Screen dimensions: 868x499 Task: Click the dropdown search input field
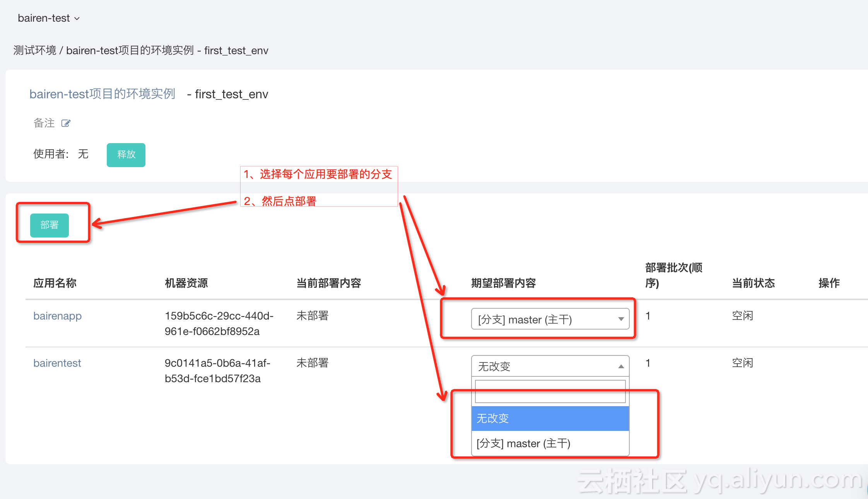(550, 391)
